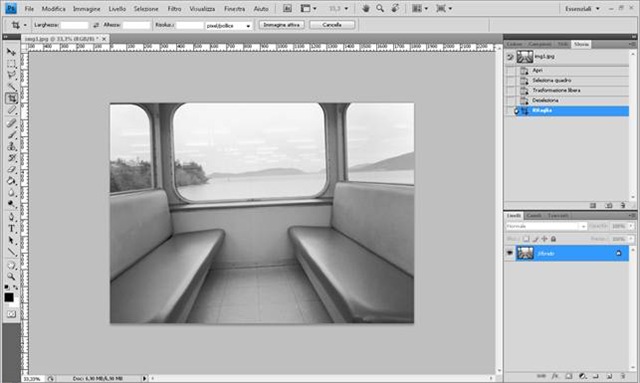Select the Zoom tool in toolbar
This screenshot has height=383, width=640.
coord(11,276)
